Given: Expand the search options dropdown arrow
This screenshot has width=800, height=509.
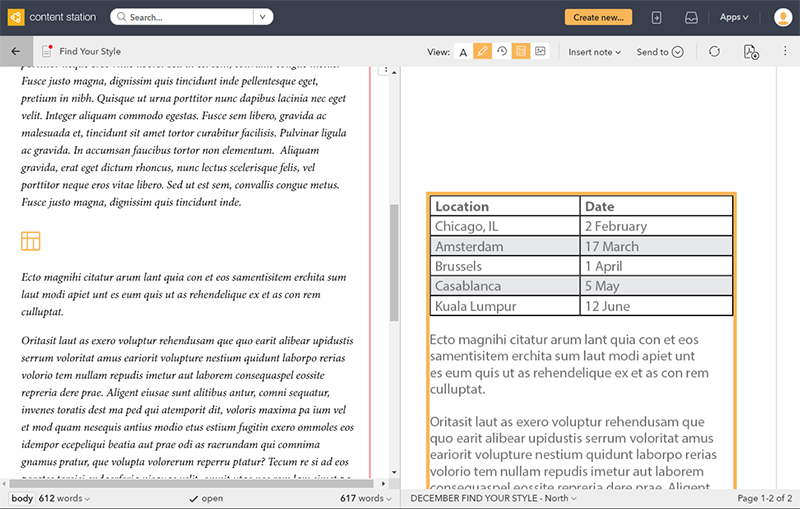Looking at the screenshot, I should pos(263,17).
